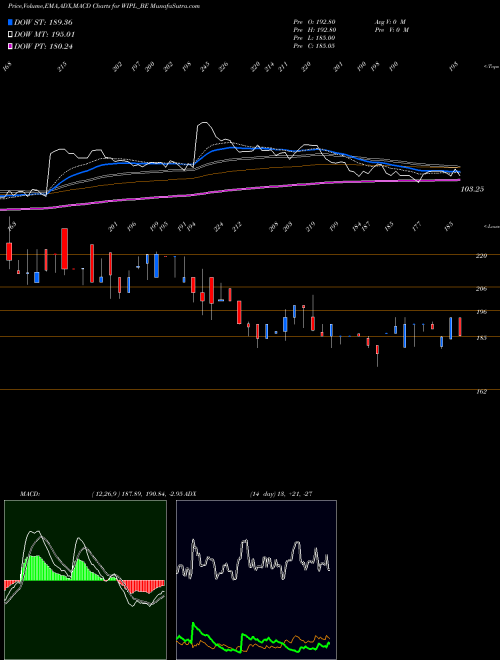Click the magenta DOW PT legend swatch

point(10,46)
